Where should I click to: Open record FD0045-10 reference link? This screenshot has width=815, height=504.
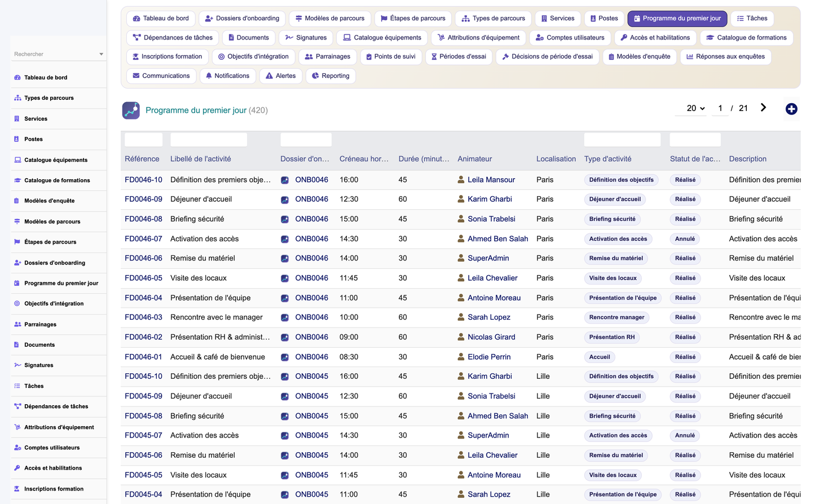pos(143,376)
